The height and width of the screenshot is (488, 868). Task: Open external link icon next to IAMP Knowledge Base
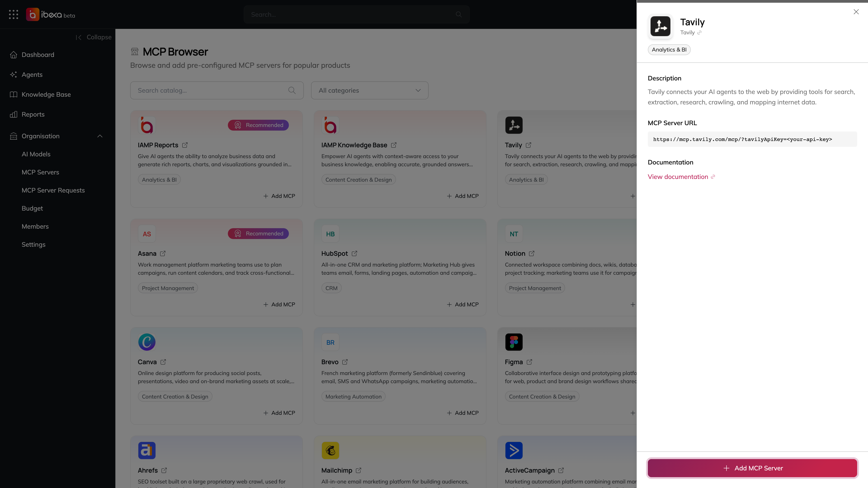[394, 145]
